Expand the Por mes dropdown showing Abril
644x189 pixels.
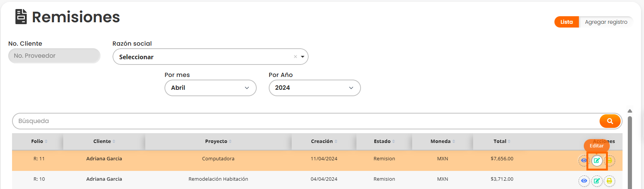[210, 88]
